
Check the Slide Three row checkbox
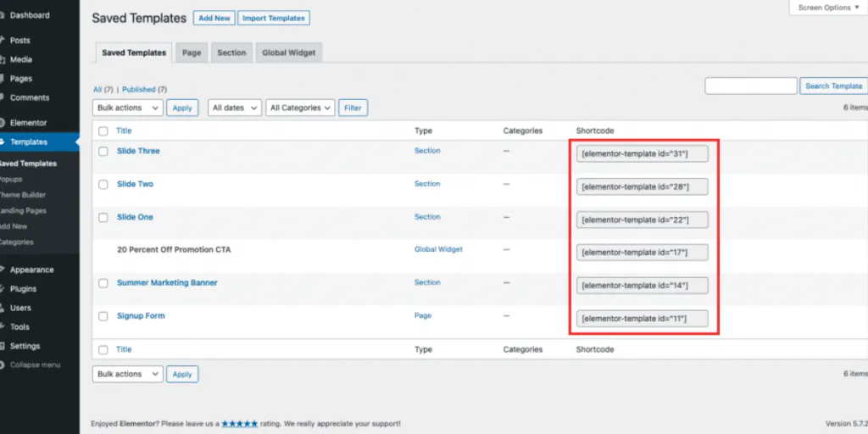(x=103, y=151)
